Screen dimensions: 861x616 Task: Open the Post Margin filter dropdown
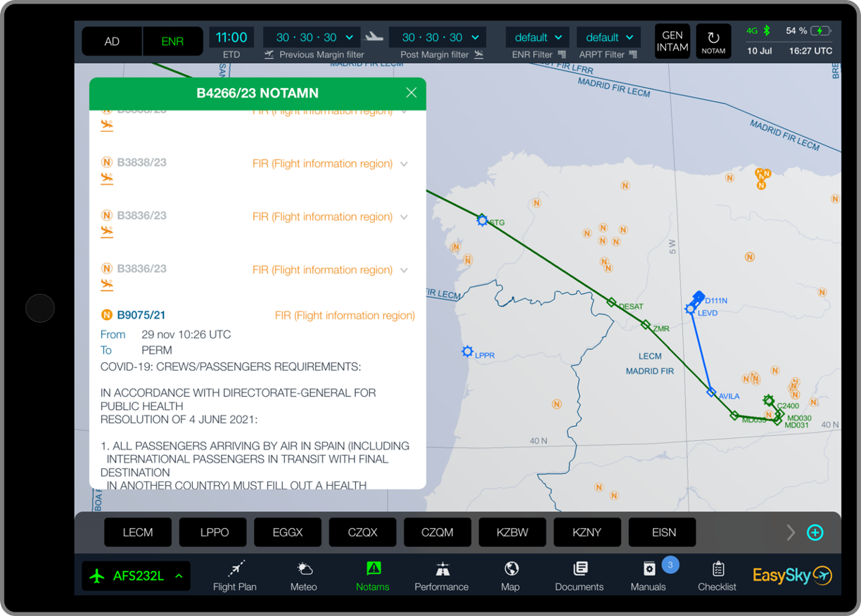[x=437, y=37]
